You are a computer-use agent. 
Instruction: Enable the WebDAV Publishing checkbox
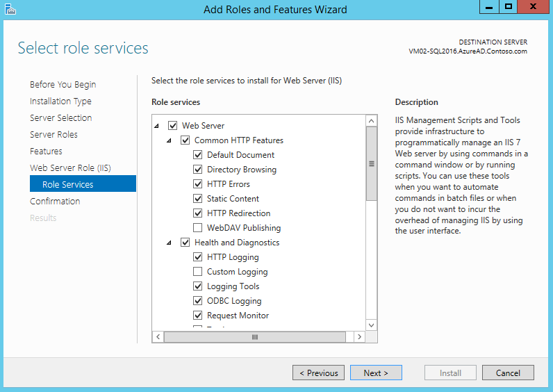[198, 228]
